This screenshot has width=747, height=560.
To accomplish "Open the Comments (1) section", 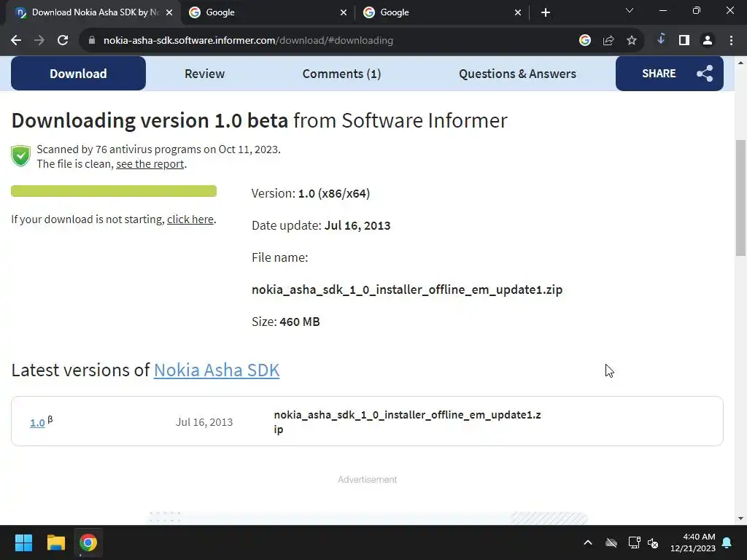I will tap(341, 74).
